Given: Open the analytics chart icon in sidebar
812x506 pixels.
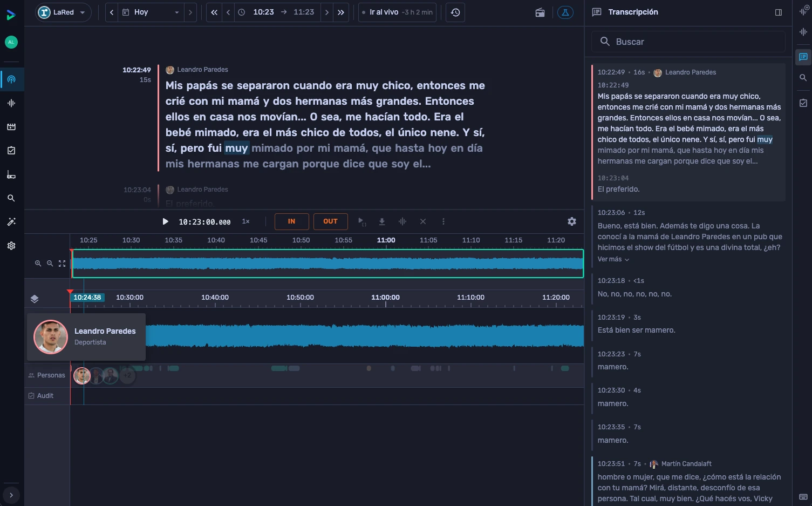Looking at the screenshot, I should pos(11,174).
